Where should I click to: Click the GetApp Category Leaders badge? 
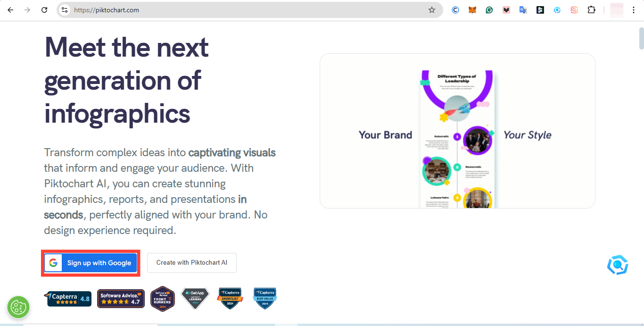pyautogui.click(x=195, y=299)
